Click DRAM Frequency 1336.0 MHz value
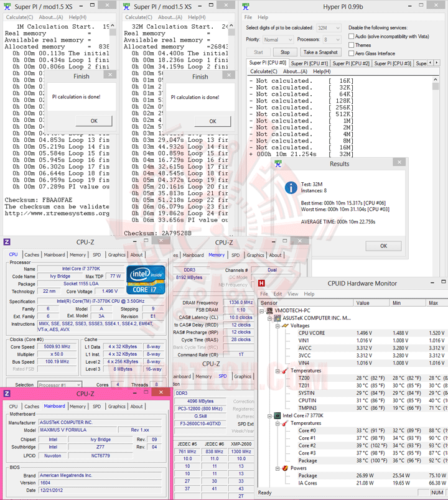The image size is (448, 500). click(241, 302)
